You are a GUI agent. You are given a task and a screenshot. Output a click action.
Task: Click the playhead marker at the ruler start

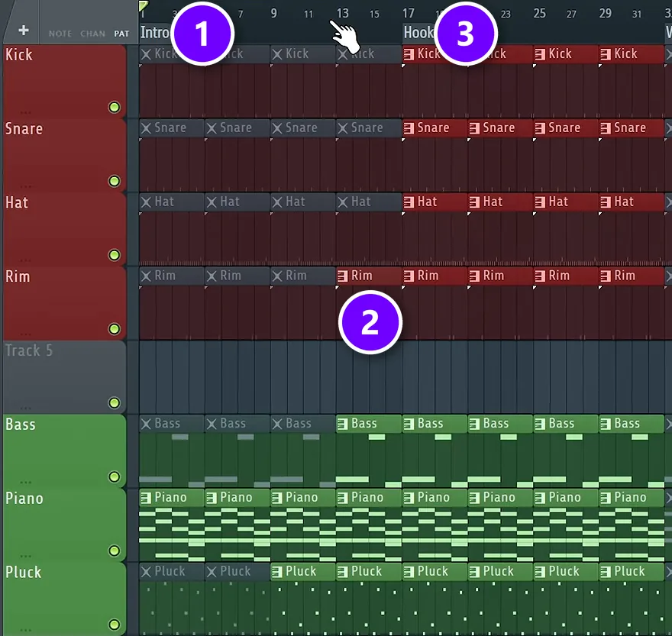tap(143, 5)
